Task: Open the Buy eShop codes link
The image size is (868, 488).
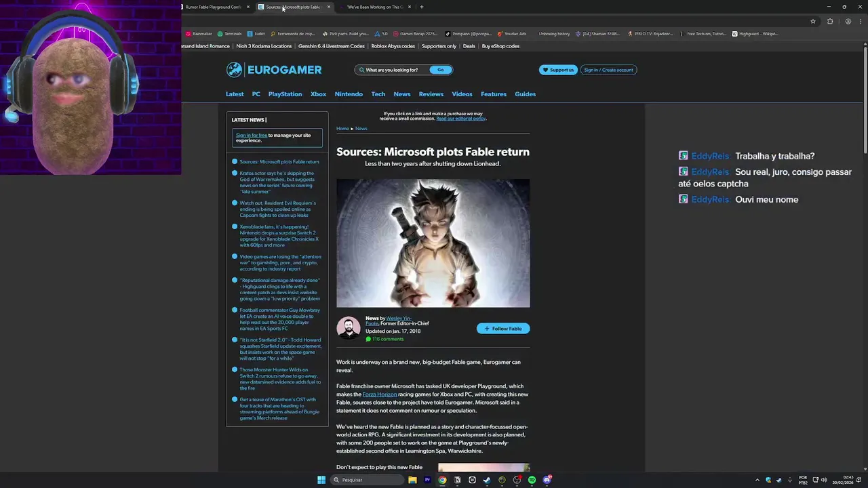Action: pos(500,46)
